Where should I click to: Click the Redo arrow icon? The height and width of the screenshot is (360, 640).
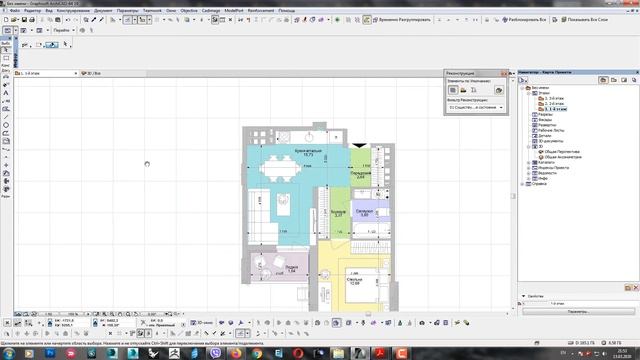(76, 20)
